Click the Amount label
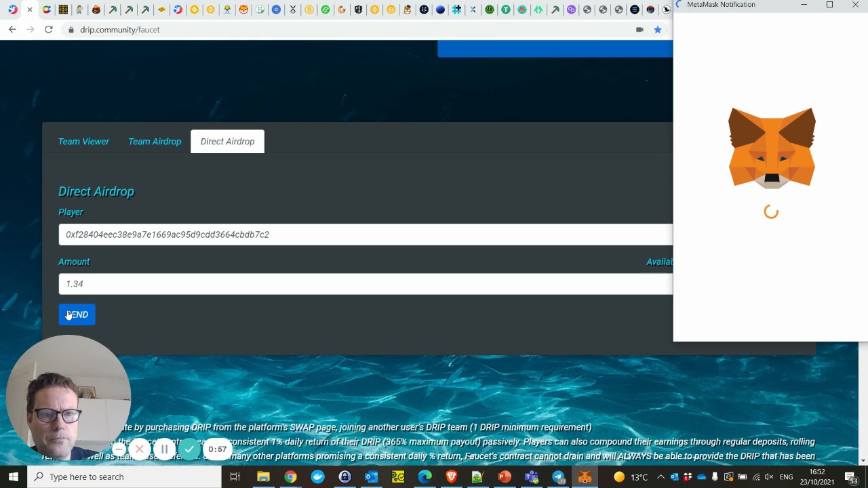The height and width of the screenshot is (488, 868). click(x=74, y=262)
